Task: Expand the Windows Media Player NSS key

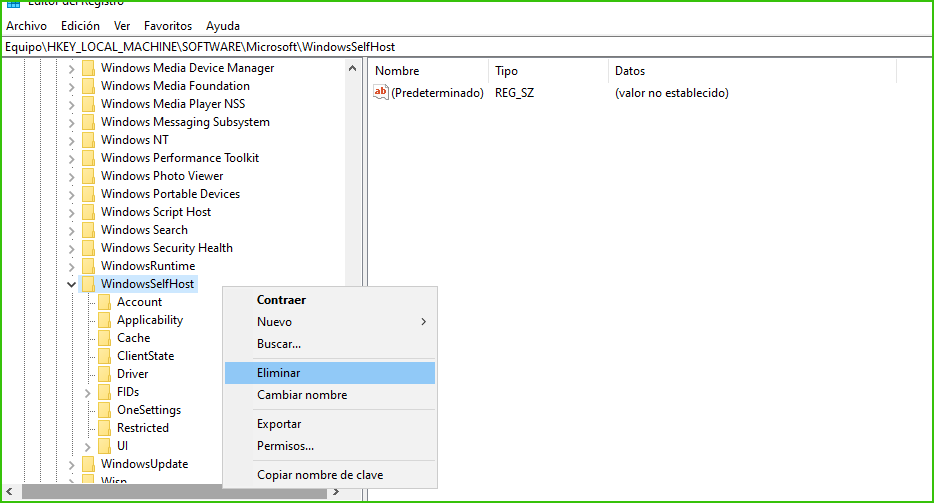Action: [x=71, y=105]
